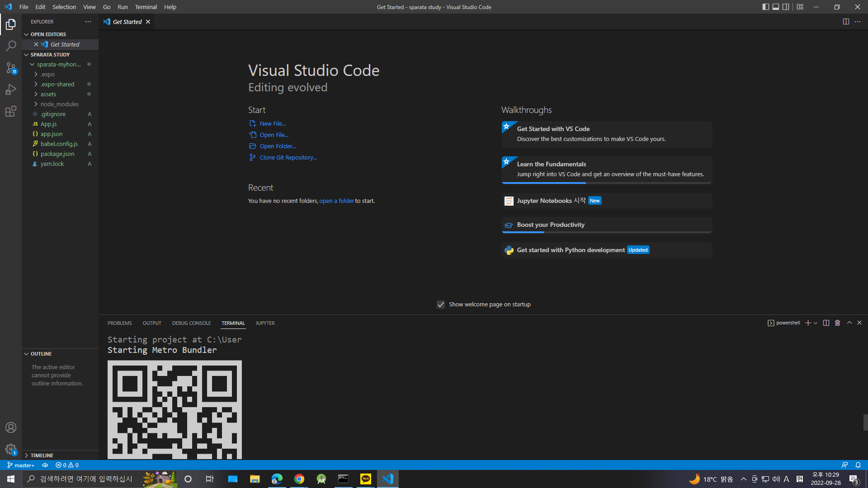Click the terminal scrollbar thumb
868x488 pixels.
865,422
